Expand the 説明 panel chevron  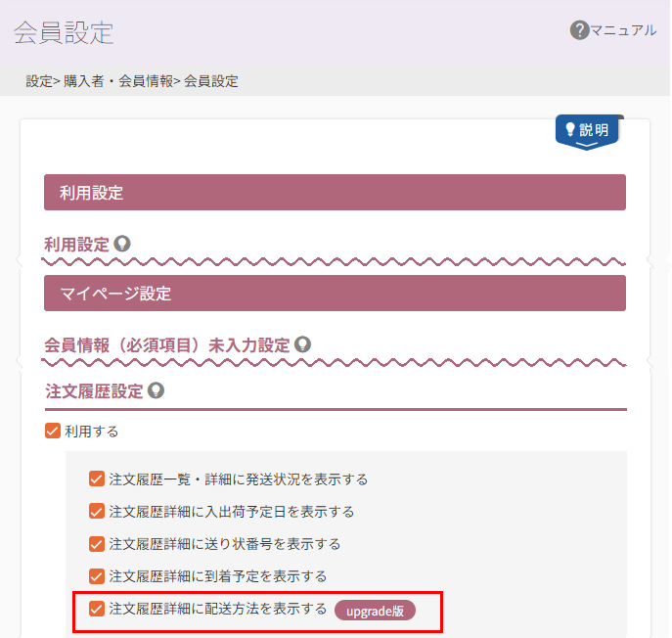point(587,146)
